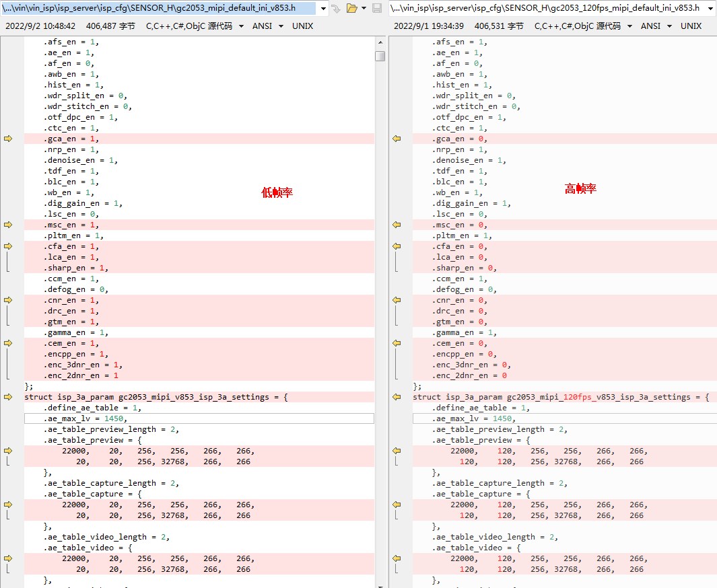Click right arrow beside ae_table_video values
The height and width of the screenshot is (588, 717).
point(397,558)
